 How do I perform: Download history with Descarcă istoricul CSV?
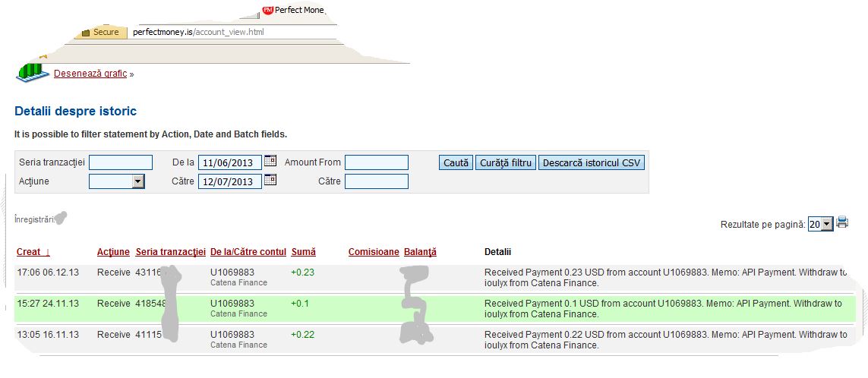pos(592,162)
